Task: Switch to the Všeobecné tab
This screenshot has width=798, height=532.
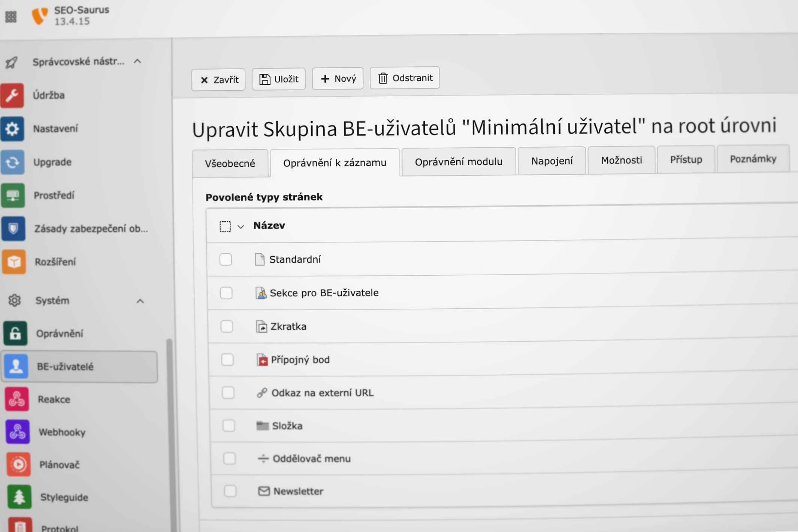Action: point(230,164)
